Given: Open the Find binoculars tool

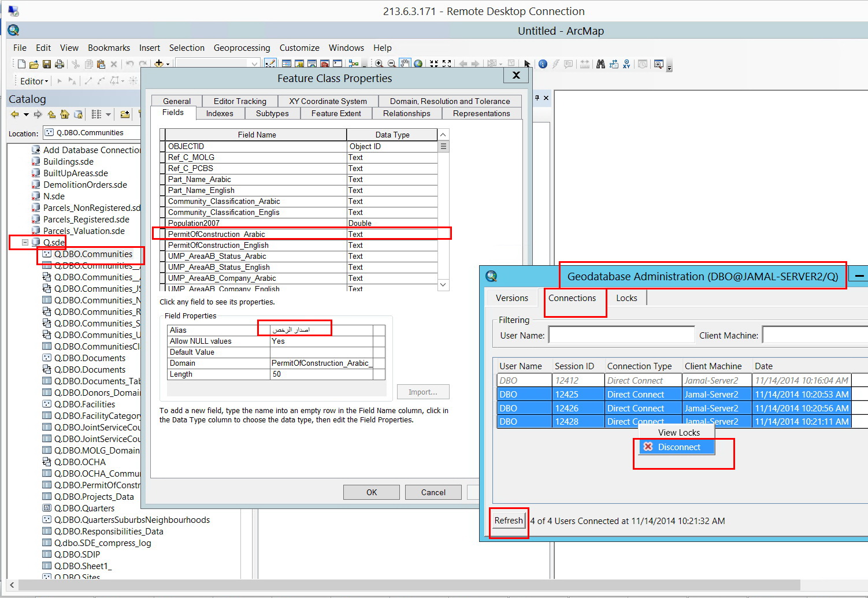Looking at the screenshot, I should coord(600,64).
